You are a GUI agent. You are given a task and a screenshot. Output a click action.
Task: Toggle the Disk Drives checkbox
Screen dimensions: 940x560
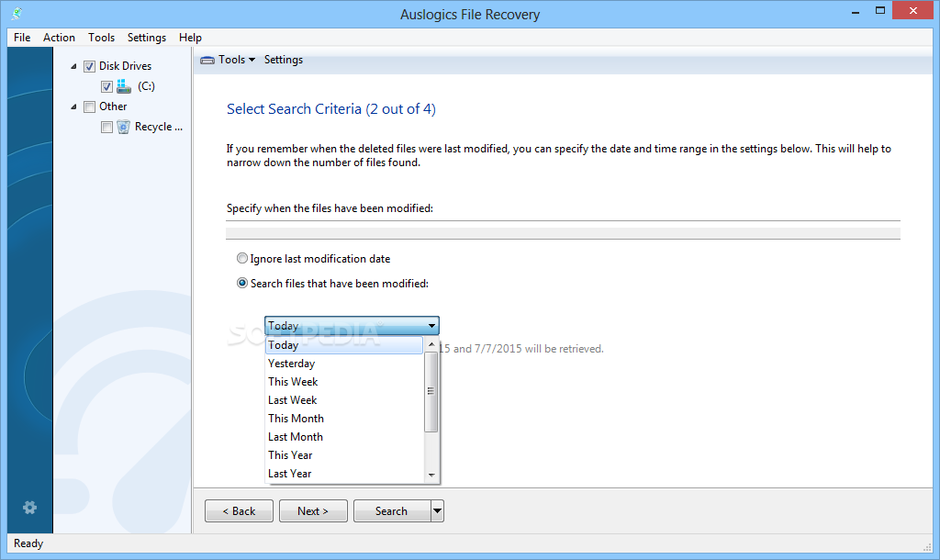(x=89, y=66)
